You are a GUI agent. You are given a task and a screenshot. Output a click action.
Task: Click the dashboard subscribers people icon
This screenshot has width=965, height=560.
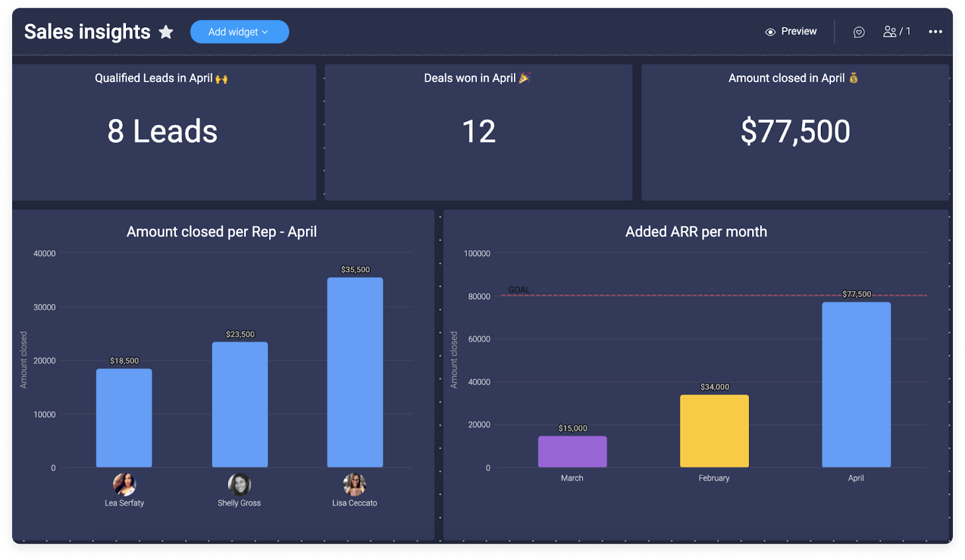point(890,31)
